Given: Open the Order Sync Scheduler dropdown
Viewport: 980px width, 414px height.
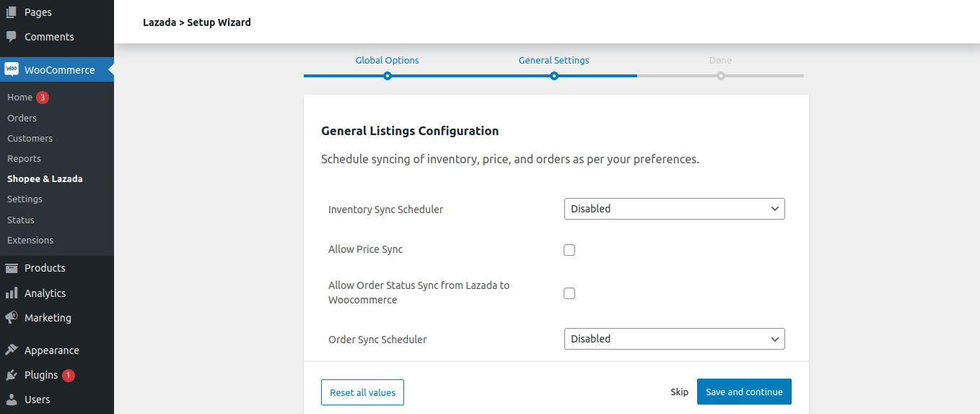Looking at the screenshot, I should pos(674,339).
